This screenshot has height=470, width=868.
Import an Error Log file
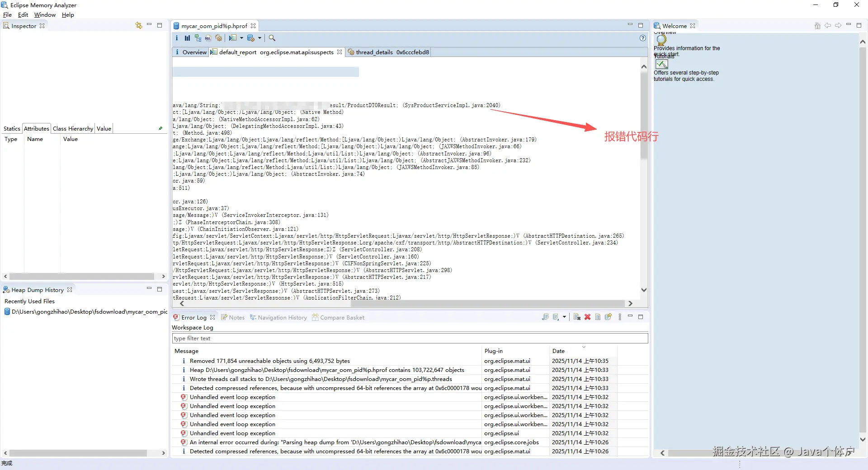556,317
